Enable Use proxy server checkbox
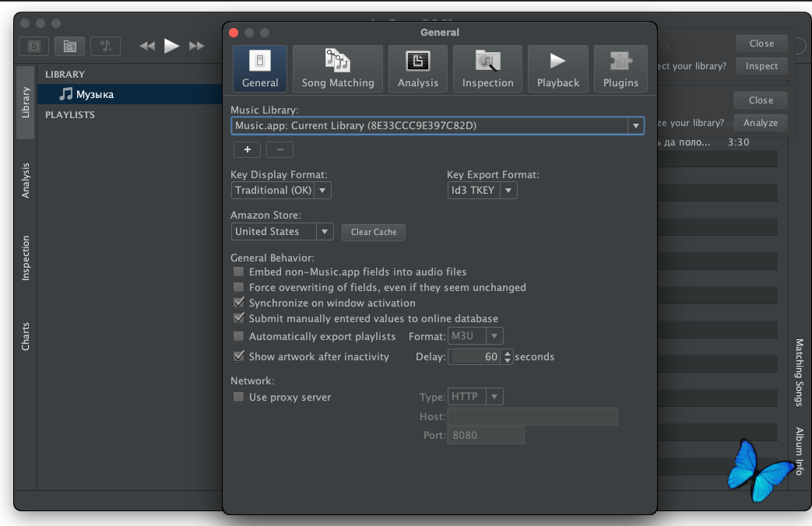Screen dimensions: 812x526 pyautogui.click(x=239, y=398)
